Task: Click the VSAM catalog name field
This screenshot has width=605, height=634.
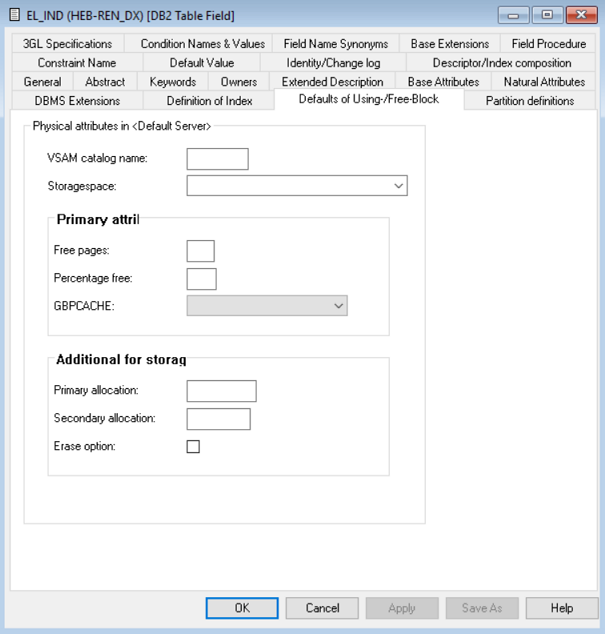Action: click(217, 159)
